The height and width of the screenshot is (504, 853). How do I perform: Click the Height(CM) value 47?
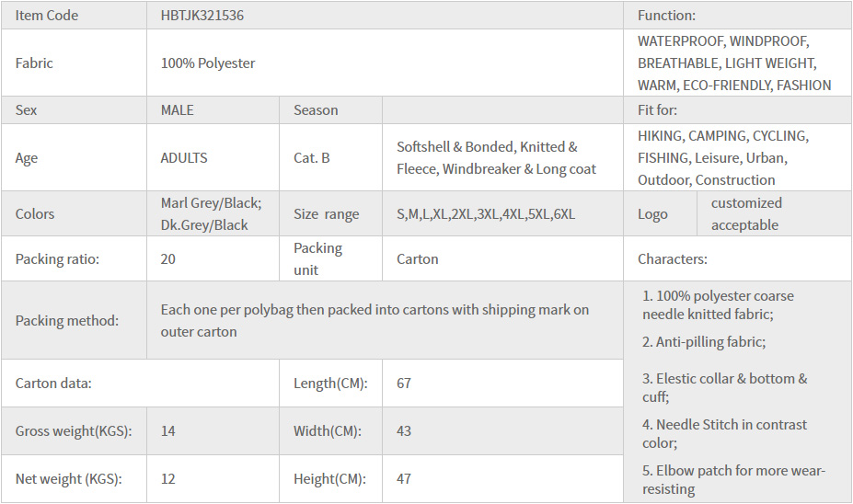[x=404, y=479]
